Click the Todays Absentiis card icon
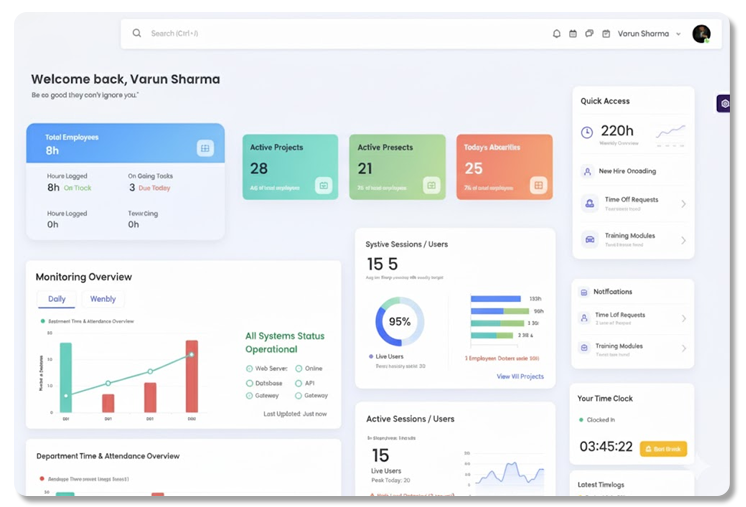This screenshot has height=507, width=746. pyautogui.click(x=537, y=185)
